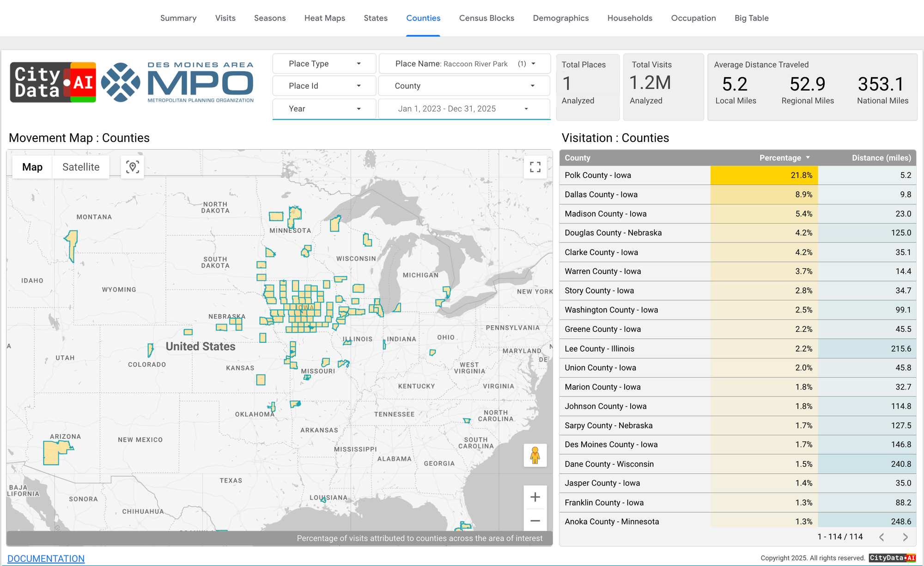Switch to the Heat Maps tab
Image resolution: width=924 pixels, height=566 pixels.
[x=324, y=18]
